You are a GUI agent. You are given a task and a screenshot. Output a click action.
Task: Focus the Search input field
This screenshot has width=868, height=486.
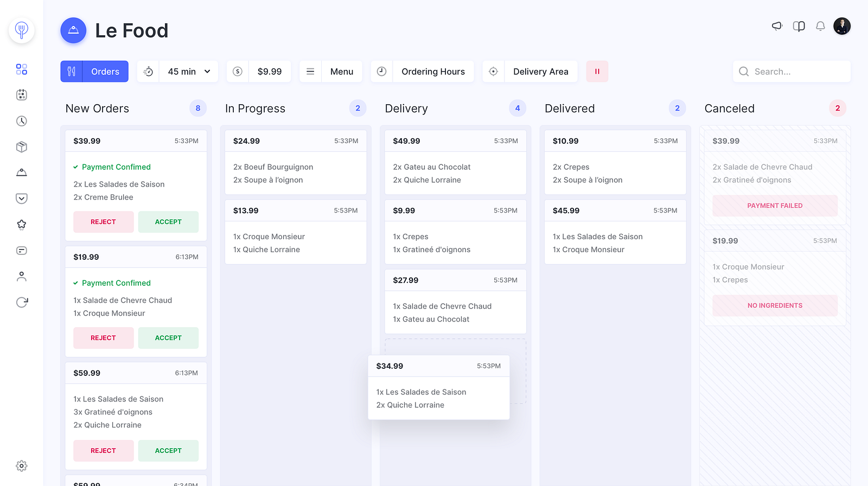(792, 72)
